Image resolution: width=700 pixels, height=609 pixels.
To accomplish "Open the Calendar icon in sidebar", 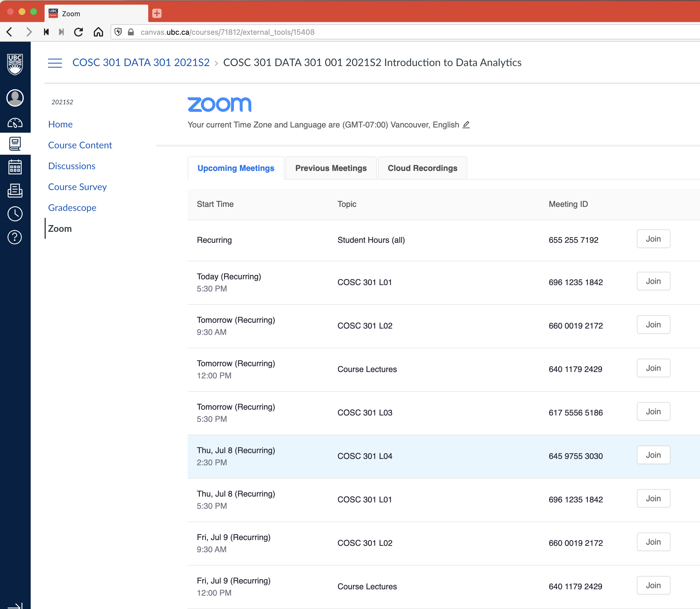I will 15,167.
